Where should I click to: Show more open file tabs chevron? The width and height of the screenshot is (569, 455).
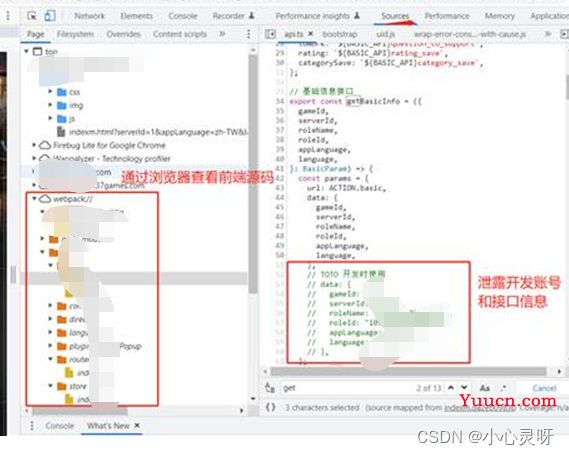[548, 34]
